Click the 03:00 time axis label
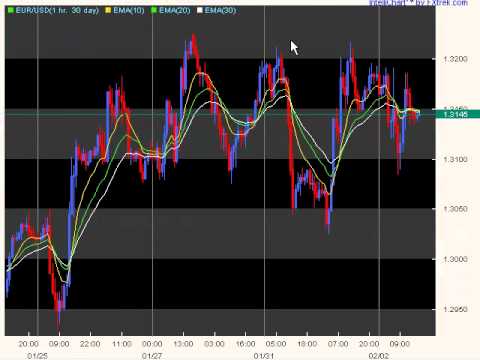 (x=214, y=344)
